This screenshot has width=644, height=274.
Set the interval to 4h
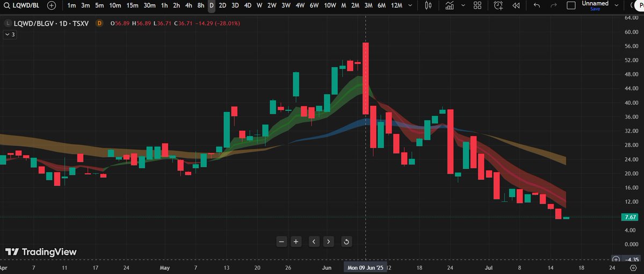tap(189, 5)
